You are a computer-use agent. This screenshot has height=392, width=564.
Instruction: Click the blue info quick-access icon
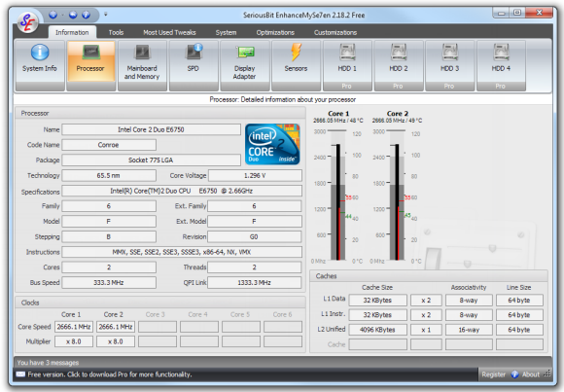pos(86,15)
